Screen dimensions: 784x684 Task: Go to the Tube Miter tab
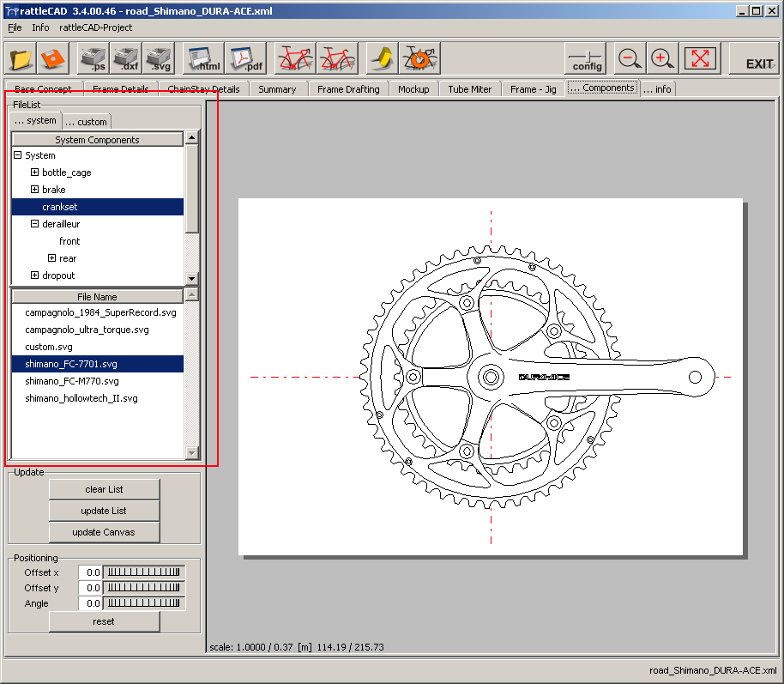469,89
